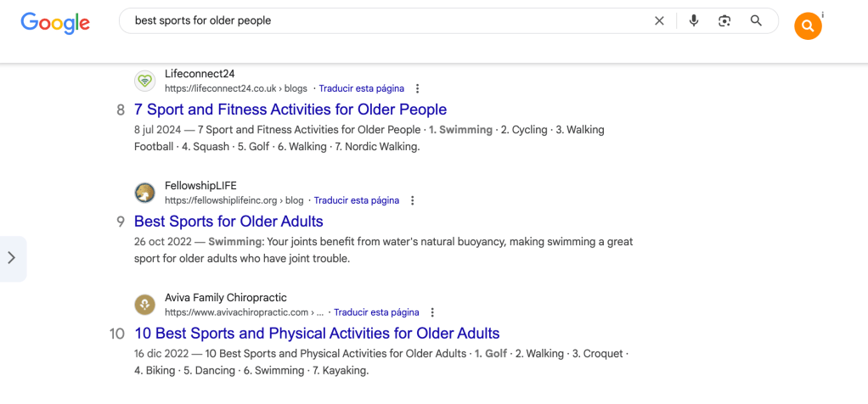Click the avivachiropractic.com URL breadcrumb
868x404 pixels.
click(x=244, y=312)
